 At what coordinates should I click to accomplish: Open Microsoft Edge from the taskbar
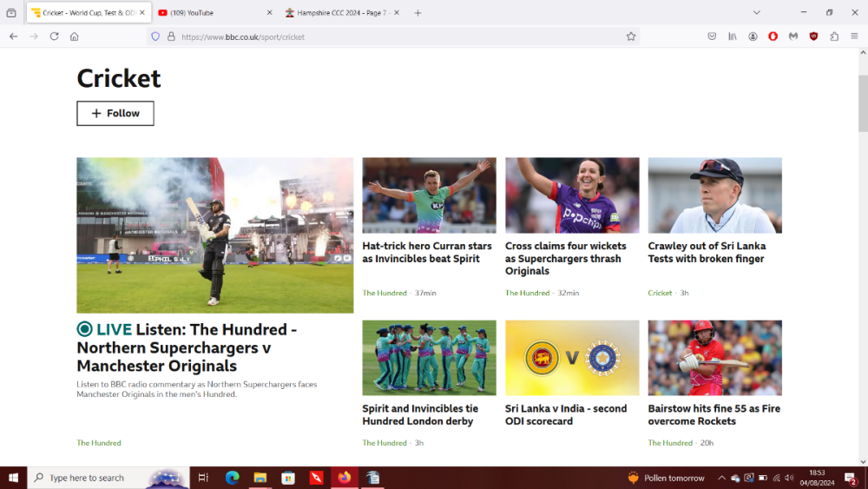pos(232,478)
